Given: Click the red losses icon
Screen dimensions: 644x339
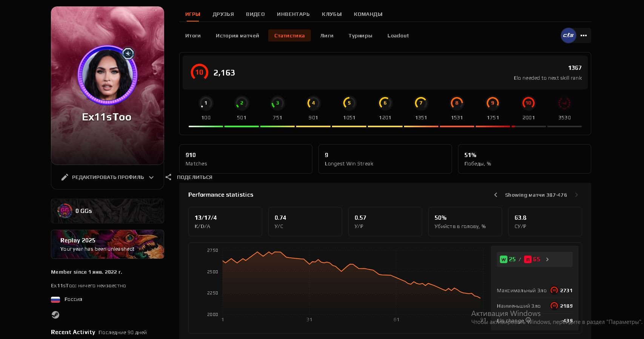Looking at the screenshot, I should 528,259.
